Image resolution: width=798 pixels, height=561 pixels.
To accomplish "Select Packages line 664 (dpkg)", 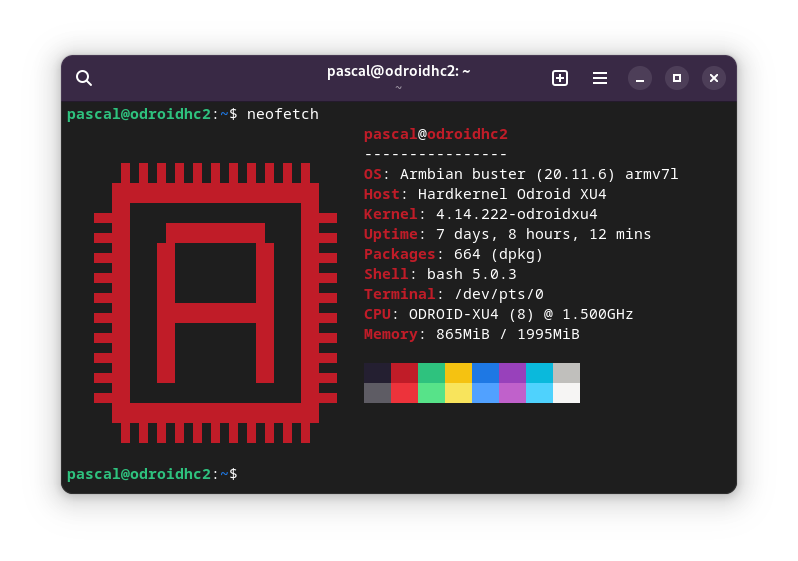I will coord(453,254).
